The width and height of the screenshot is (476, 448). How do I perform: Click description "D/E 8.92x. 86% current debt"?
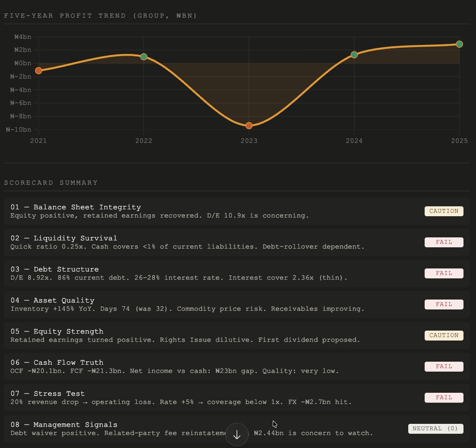coord(70,278)
